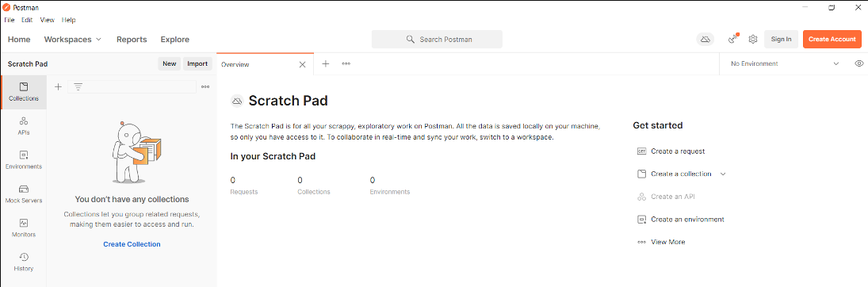Viewport: 868px width, 287px height.
Task: Click the Search Postman field
Action: [437, 40]
